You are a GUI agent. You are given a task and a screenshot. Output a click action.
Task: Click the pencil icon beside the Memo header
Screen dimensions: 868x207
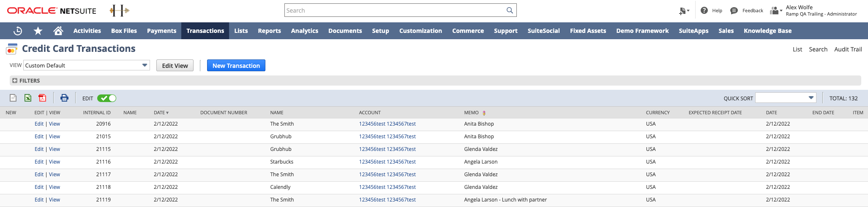coord(484,113)
